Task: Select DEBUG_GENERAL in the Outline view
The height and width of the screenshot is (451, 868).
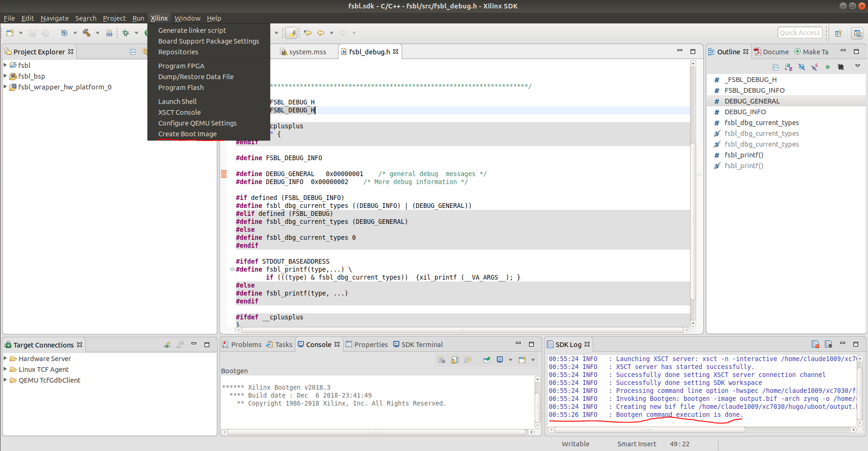Action: click(751, 101)
